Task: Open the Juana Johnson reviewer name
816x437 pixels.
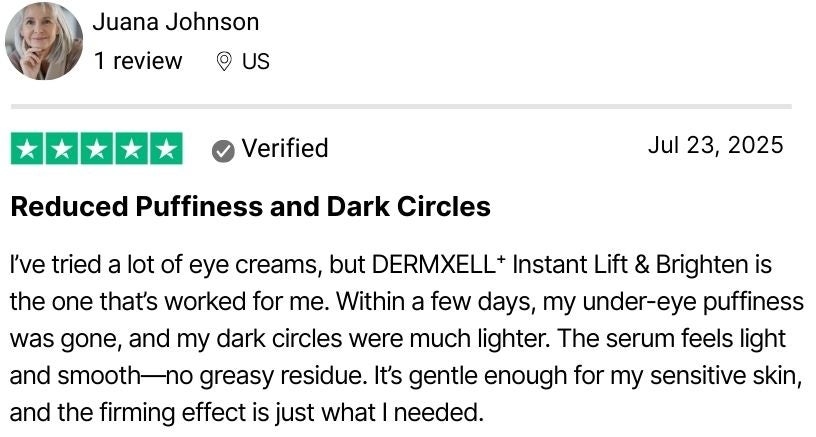Action: pyautogui.click(x=175, y=22)
